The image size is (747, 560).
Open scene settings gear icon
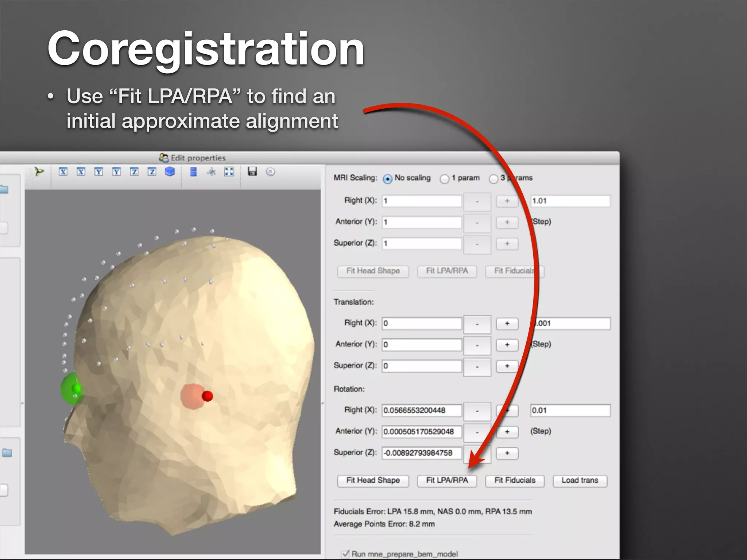coord(270,171)
